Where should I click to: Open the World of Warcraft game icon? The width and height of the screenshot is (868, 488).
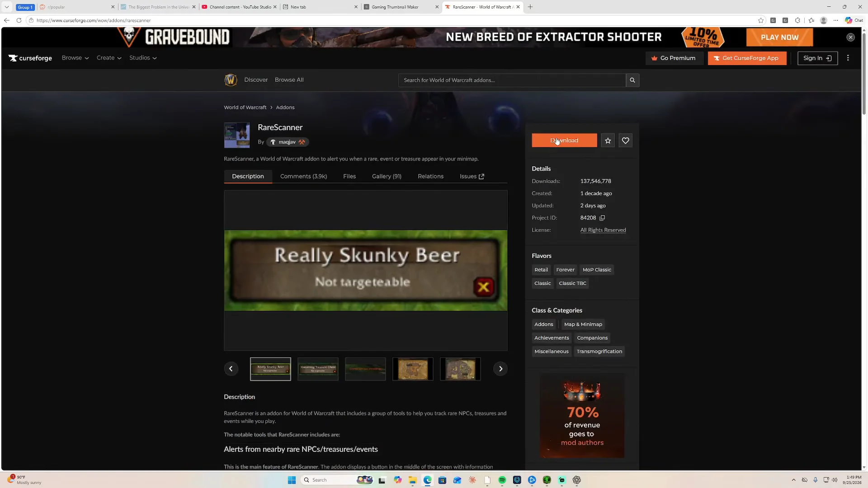(x=231, y=80)
